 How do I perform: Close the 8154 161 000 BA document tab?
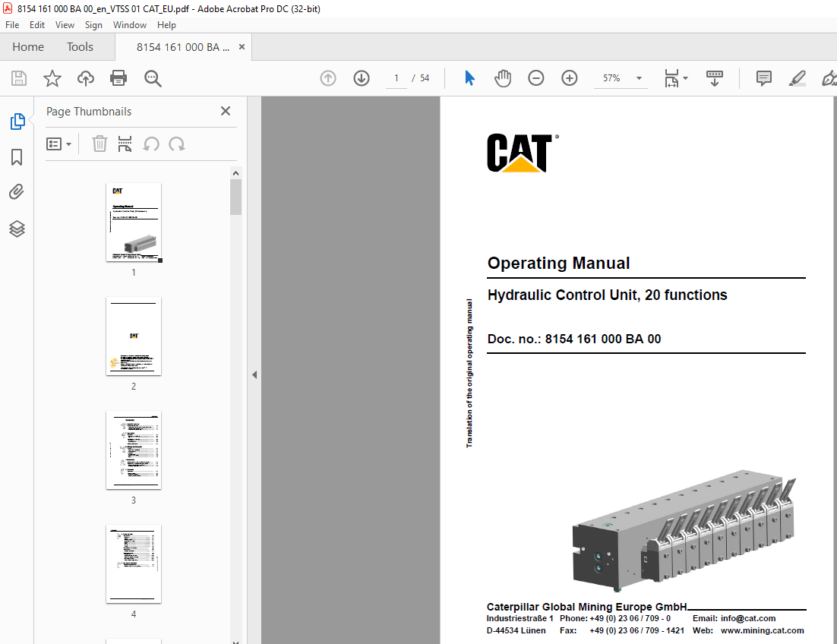242,47
